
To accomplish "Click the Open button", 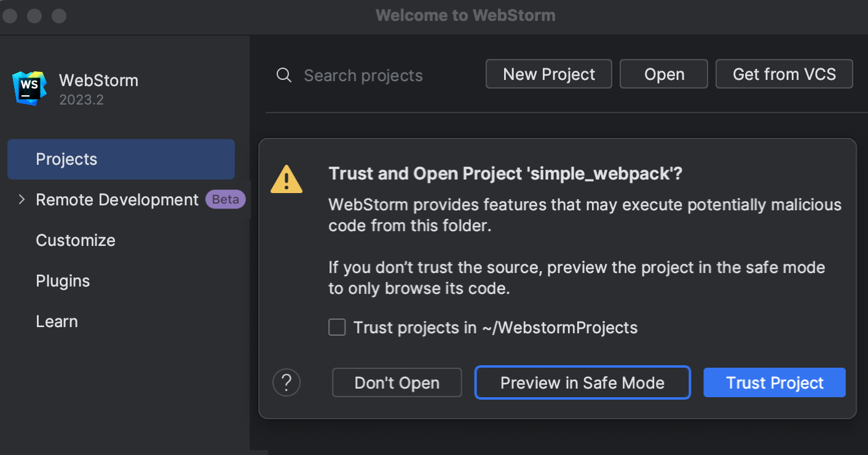I will coord(664,74).
